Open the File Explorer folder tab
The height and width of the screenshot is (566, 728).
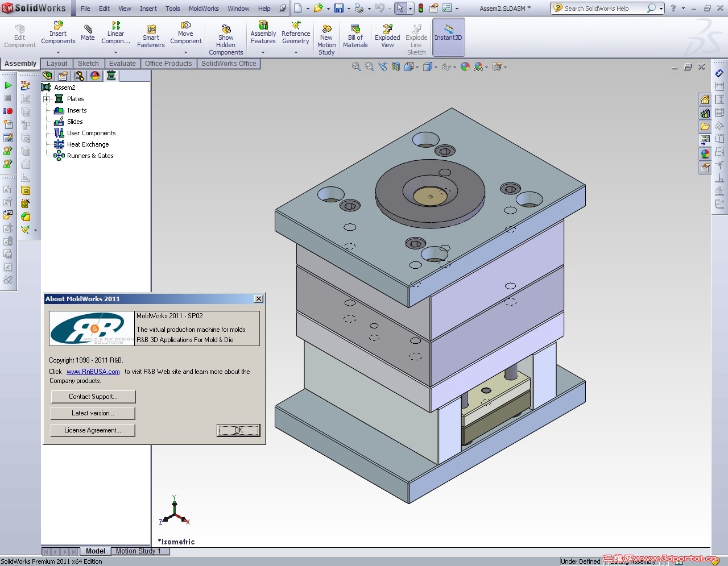click(705, 127)
